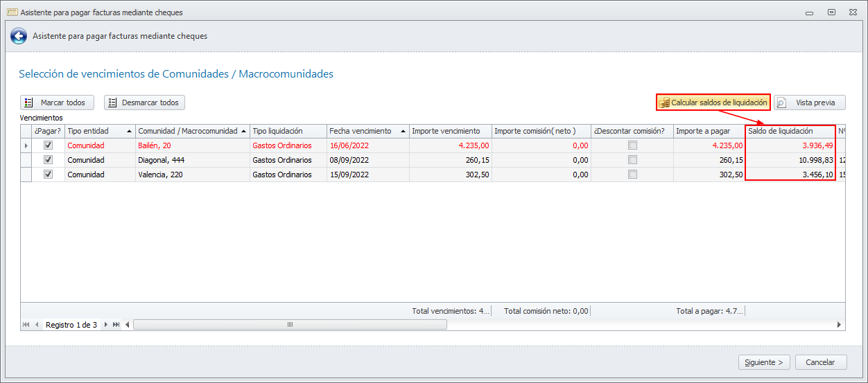Go back using the blue arrow icon

pos(18,36)
